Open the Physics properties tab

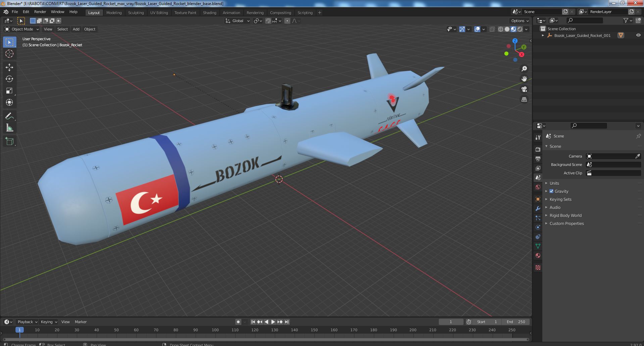pyautogui.click(x=538, y=227)
